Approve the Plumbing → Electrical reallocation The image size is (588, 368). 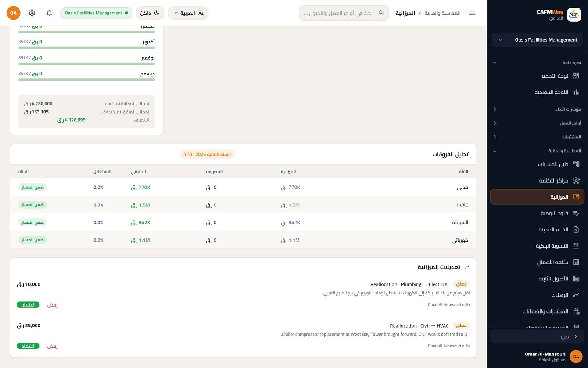click(x=28, y=305)
